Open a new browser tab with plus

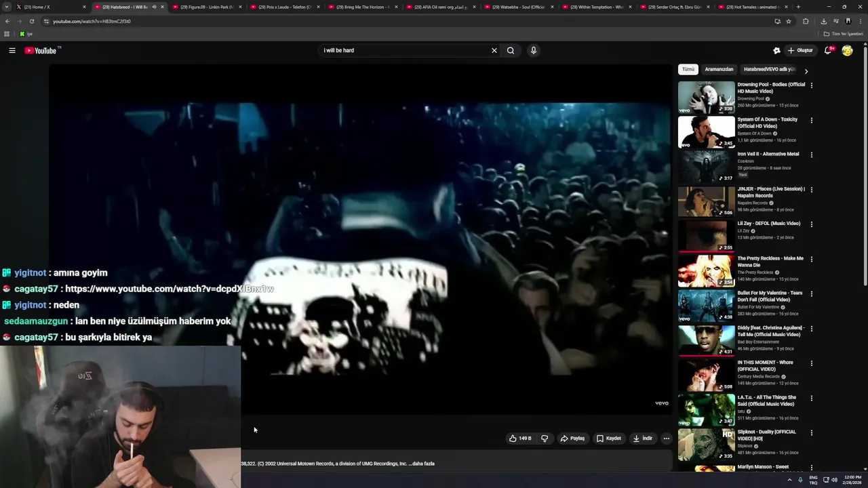[798, 7]
